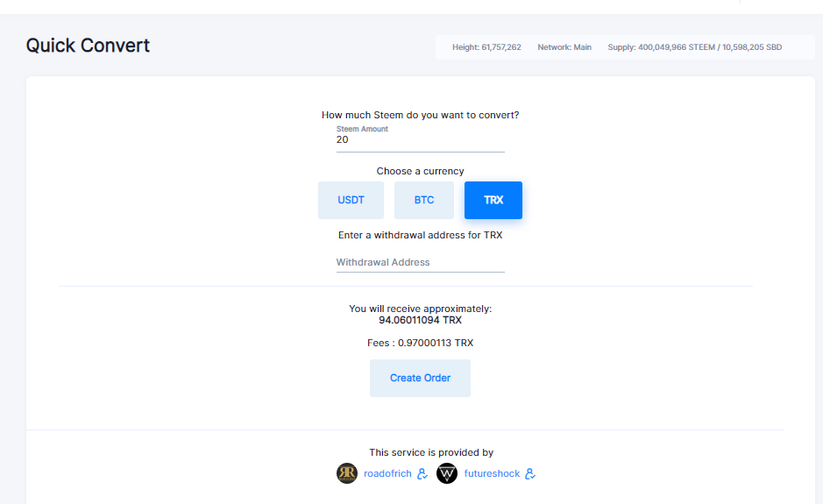This screenshot has width=823, height=504.
Task: Click the futureshock avatar logo
Action: pos(447,473)
